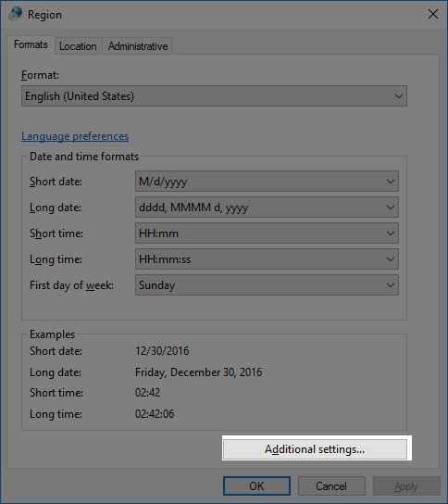Confirm changes with the OK button

[256, 486]
